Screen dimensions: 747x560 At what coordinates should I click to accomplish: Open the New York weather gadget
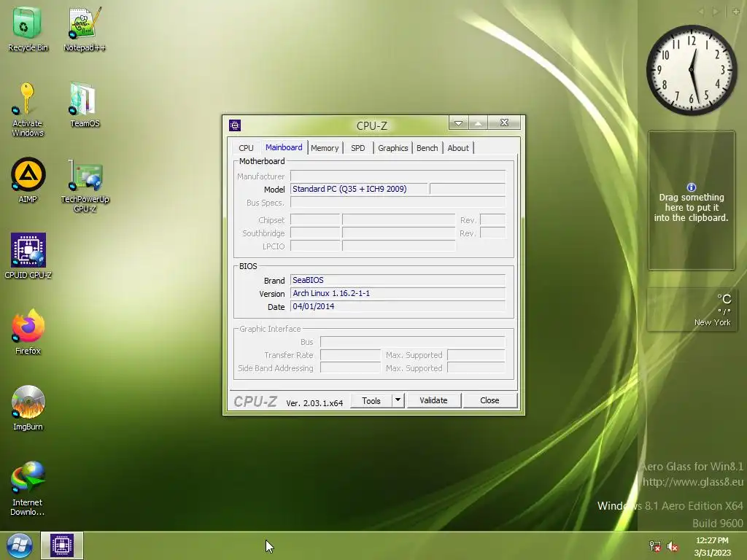(x=692, y=309)
